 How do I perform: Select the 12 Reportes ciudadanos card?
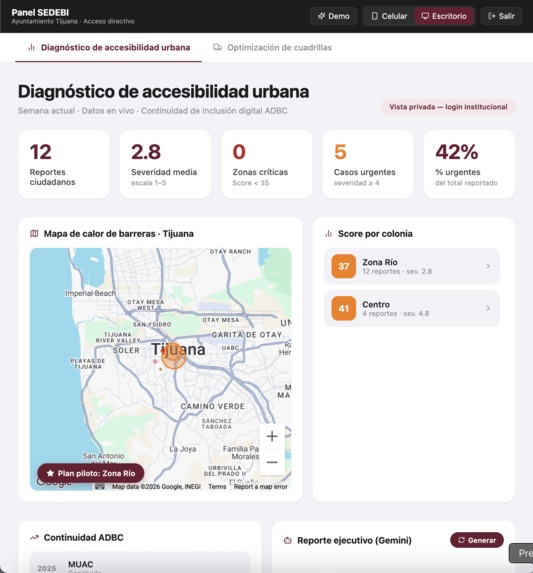[x=64, y=164]
